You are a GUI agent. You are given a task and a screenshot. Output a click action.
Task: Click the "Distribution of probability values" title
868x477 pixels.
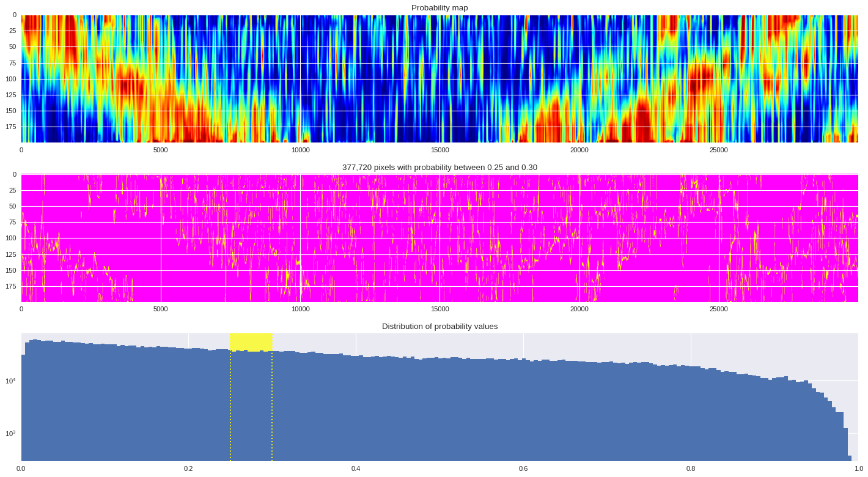tap(440, 327)
